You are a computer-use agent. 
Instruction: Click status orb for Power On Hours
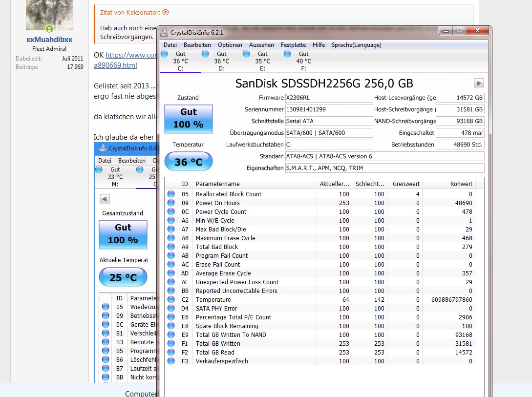[171, 203]
